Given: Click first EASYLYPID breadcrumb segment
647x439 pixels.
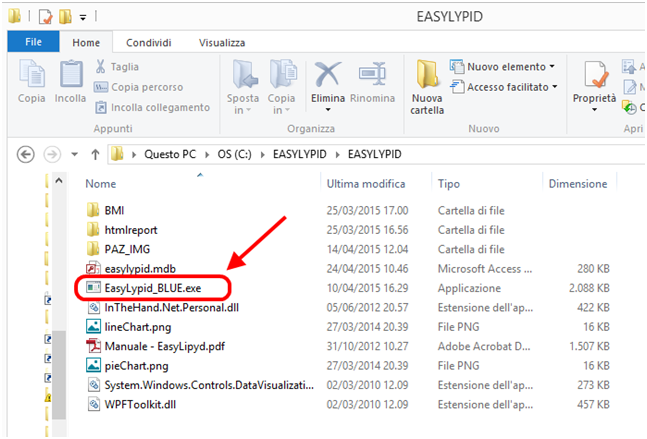Looking at the screenshot, I should [x=300, y=154].
